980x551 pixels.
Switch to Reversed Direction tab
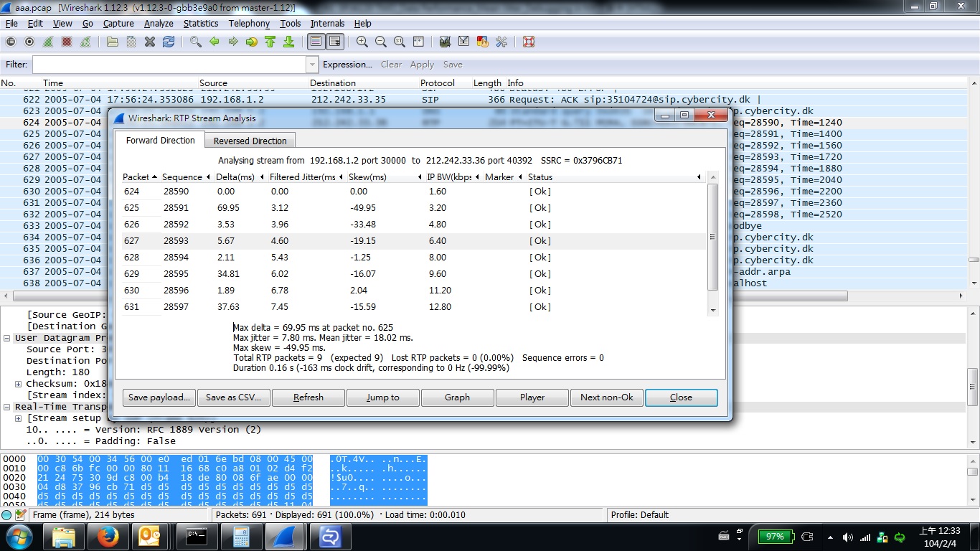(250, 141)
